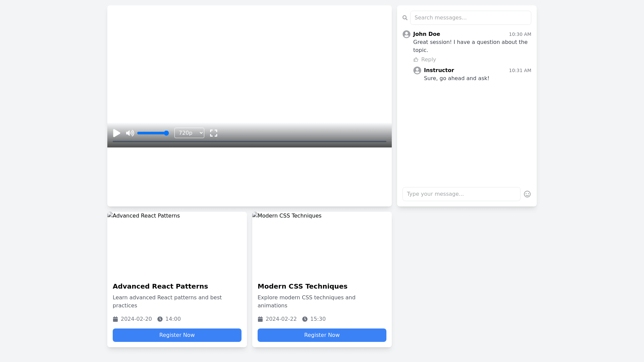The image size is (644, 362).
Task: Click clock icon next to 15:30
Action: [x=305, y=319]
